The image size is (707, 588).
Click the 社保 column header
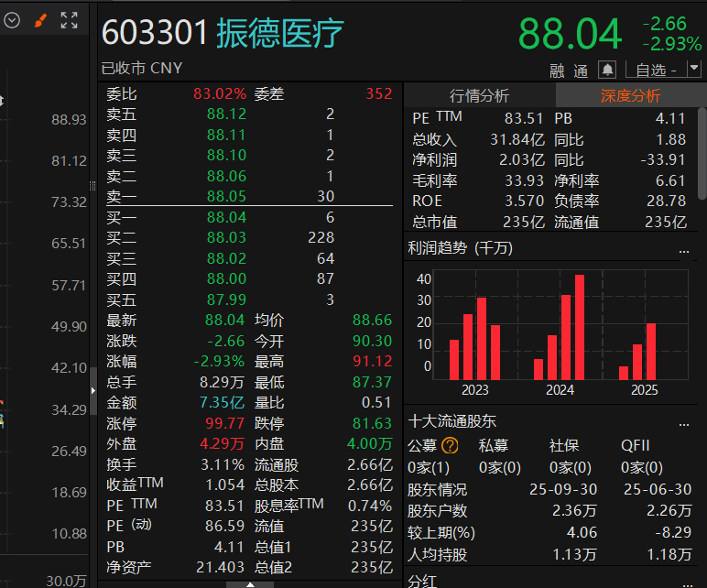(x=564, y=446)
